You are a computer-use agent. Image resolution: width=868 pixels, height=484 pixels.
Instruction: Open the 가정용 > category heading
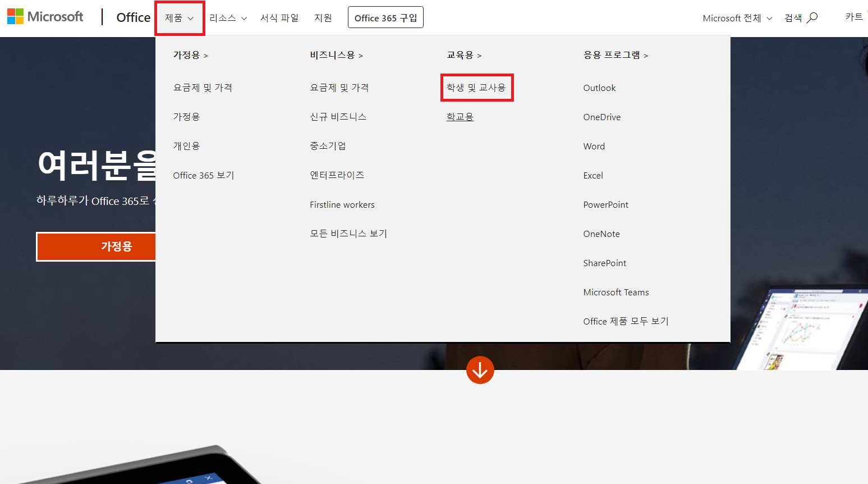pos(190,55)
